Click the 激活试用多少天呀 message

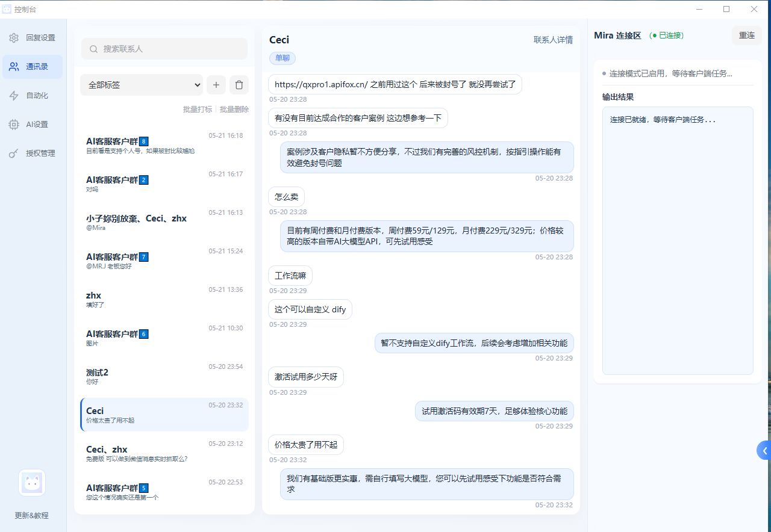[x=306, y=377]
